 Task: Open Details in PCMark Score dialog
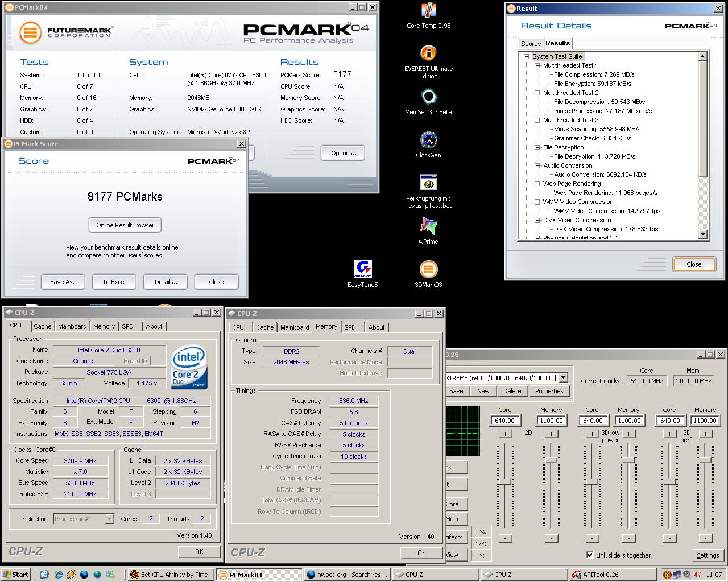click(x=166, y=282)
